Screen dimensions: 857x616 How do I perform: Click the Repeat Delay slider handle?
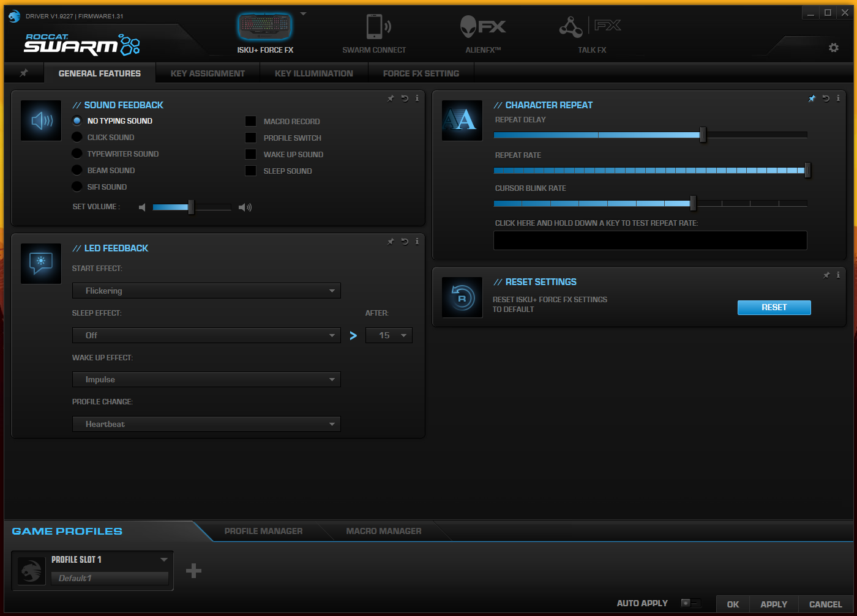703,135
